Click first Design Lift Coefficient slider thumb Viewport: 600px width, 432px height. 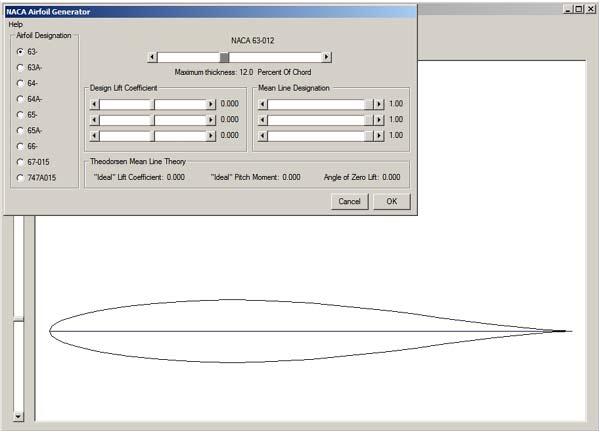tap(152, 104)
